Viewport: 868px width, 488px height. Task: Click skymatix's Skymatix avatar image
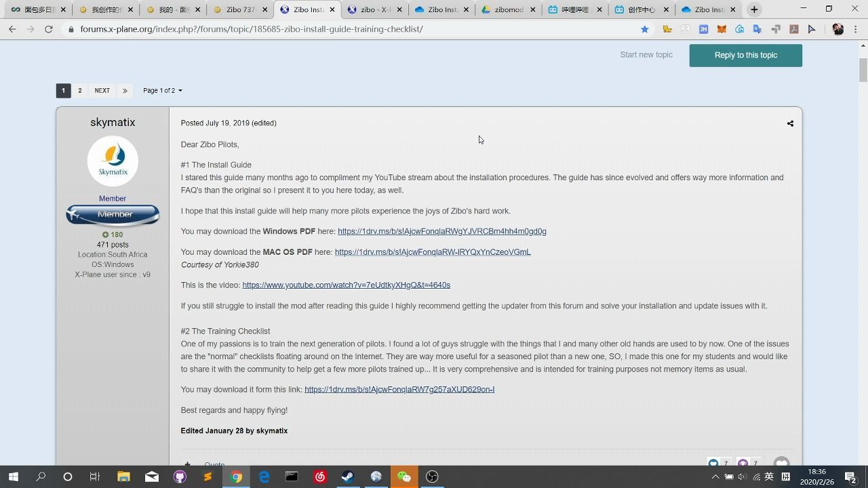(x=113, y=161)
